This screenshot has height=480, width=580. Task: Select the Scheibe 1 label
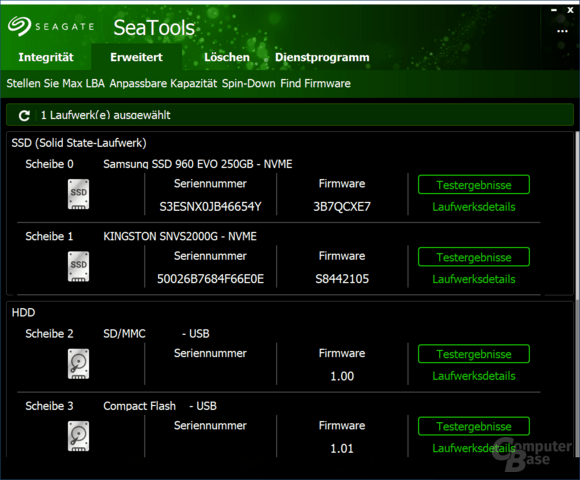(49, 236)
